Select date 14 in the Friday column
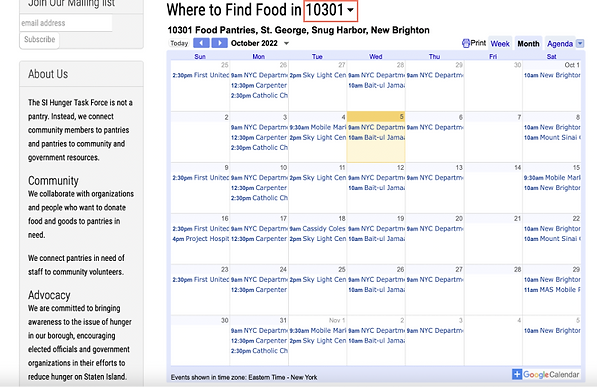The width and height of the screenshot is (597, 387). [x=517, y=168]
